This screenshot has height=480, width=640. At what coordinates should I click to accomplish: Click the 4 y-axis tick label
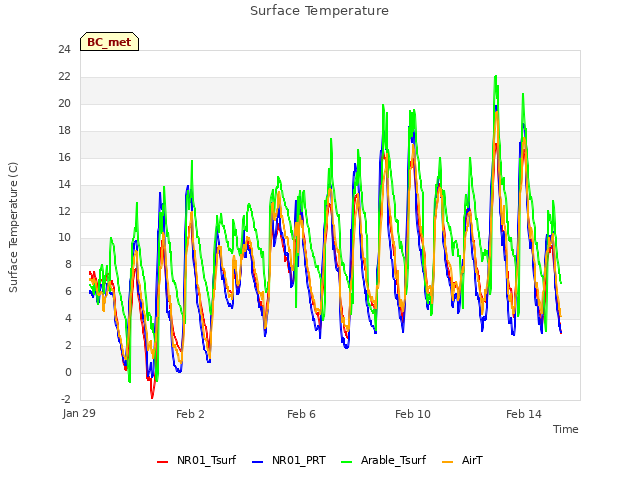tap(68, 318)
